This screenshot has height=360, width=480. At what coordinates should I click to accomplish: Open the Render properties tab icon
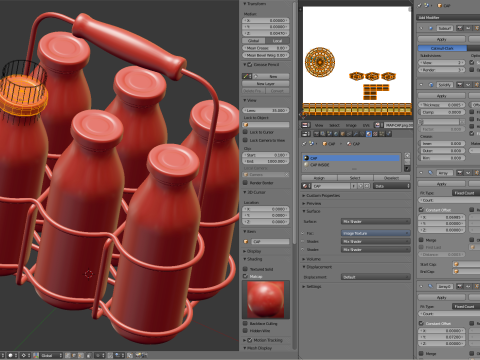(316, 134)
